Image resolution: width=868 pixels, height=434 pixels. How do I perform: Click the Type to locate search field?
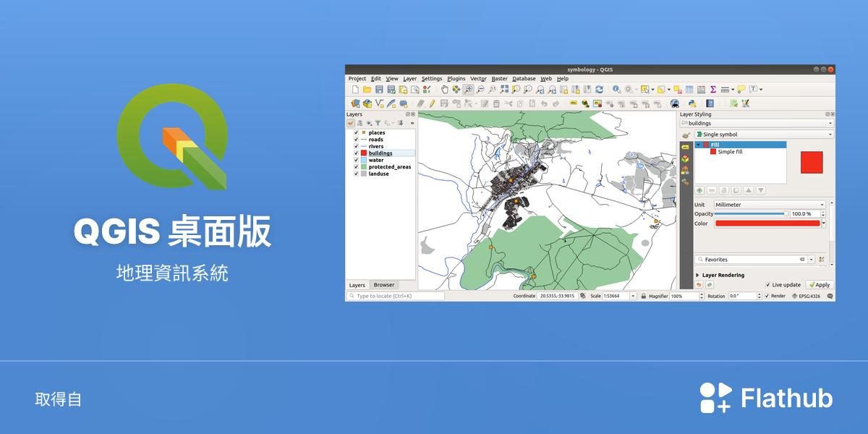[x=396, y=296]
